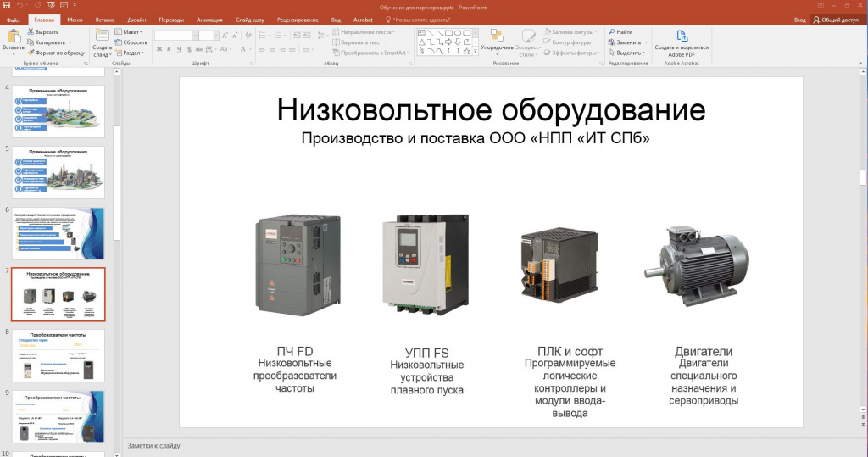Select the rectangle shape in gallery
This screenshot has width=868, height=457.
pyautogui.click(x=449, y=33)
